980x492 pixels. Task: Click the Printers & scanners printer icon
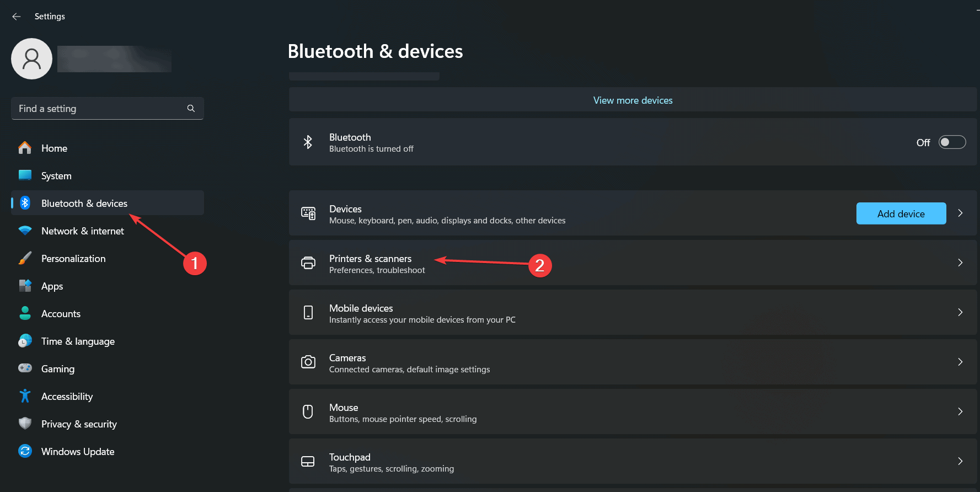click(x=308, y=263)
